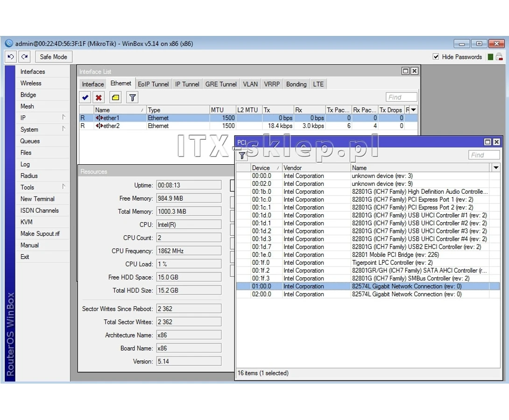The image size is (509, 420).
Task: Open the EoIP Tunnel tab
Action: coord(153,84)
